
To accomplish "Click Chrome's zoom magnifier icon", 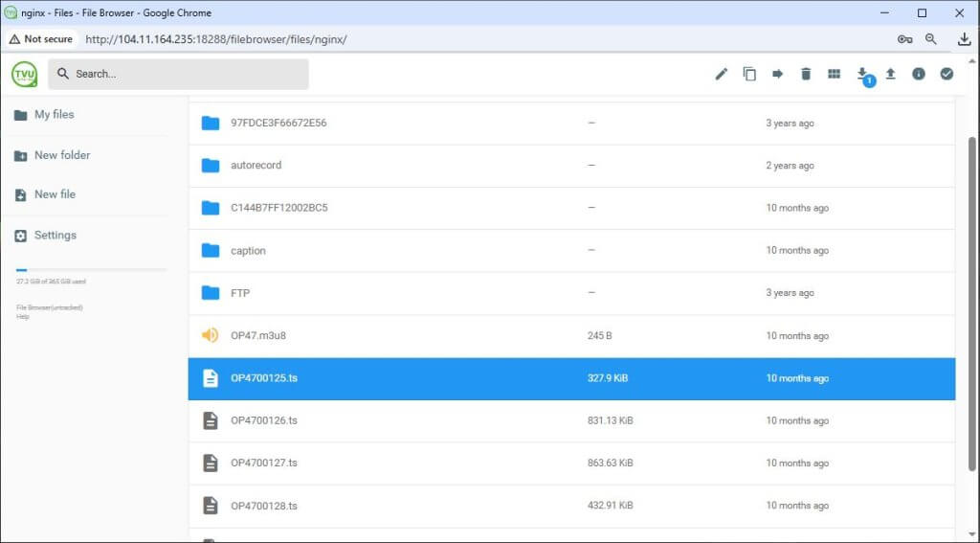I will (931, 39).
